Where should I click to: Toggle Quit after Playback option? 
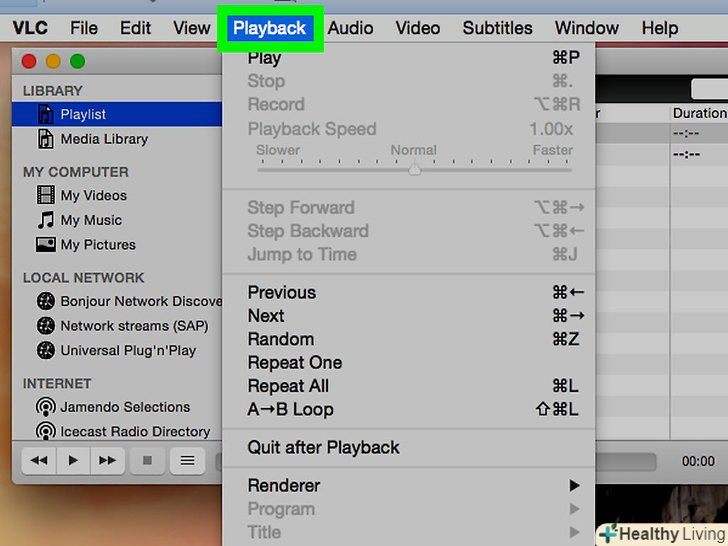409,448
